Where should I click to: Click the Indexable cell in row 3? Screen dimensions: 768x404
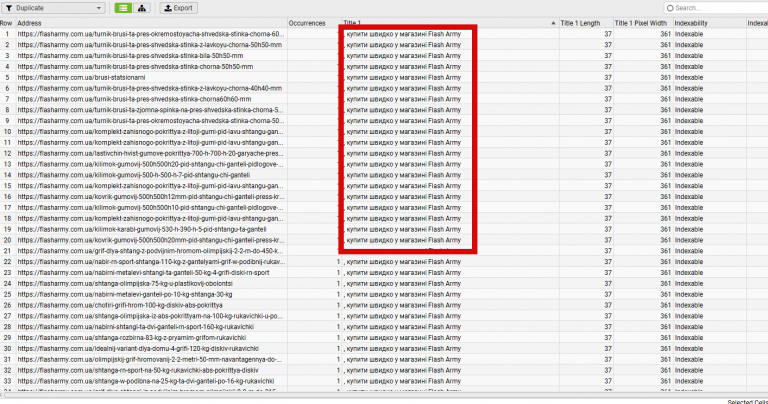point(689,56)
